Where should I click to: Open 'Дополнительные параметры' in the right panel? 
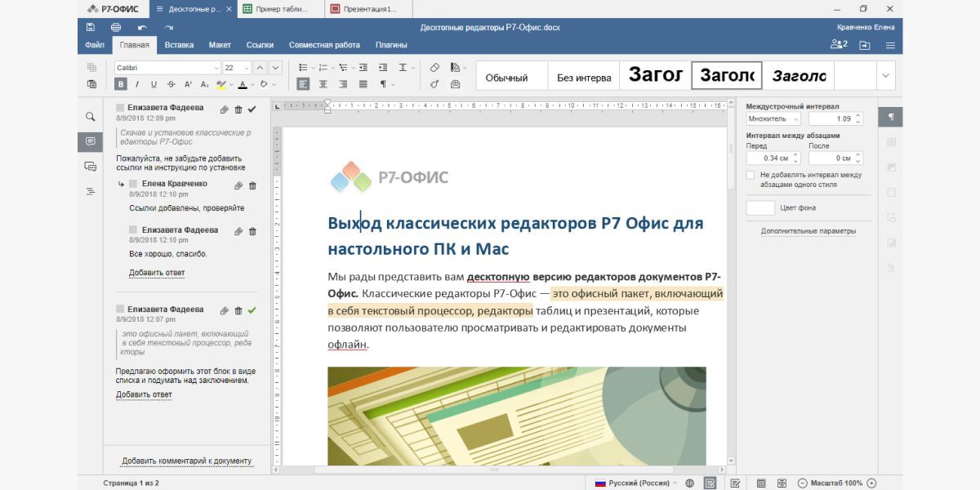click(x=808, y=231)
